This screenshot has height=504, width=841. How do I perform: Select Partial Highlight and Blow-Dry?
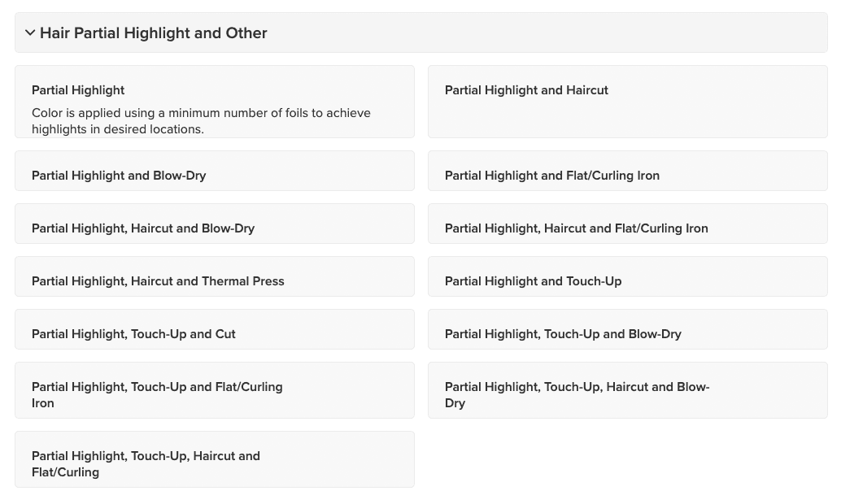tap(215, 171)
